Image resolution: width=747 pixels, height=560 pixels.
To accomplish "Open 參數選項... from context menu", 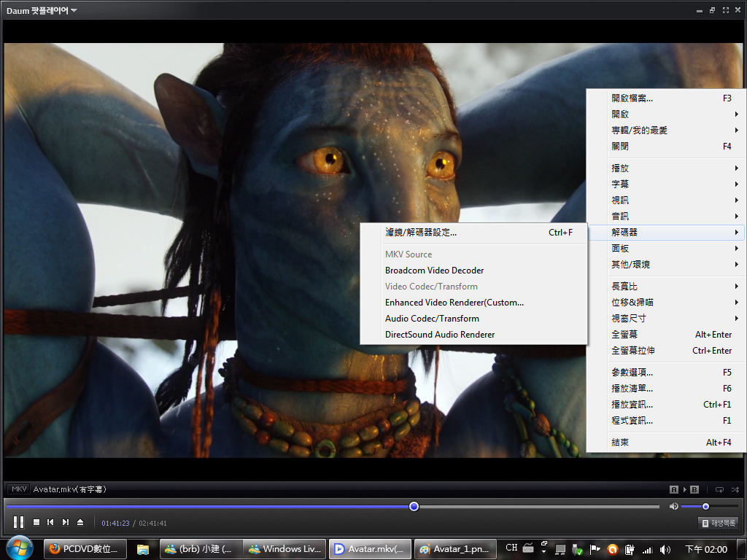I will 632,373.
